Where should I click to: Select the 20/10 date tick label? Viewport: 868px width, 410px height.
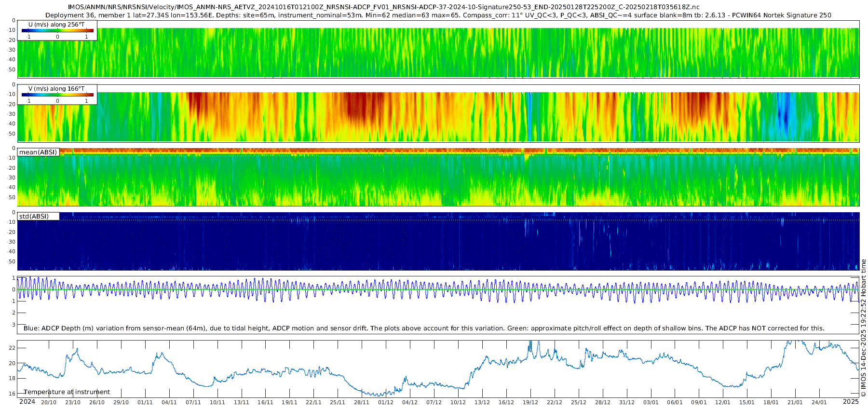[x=48, y=402]
